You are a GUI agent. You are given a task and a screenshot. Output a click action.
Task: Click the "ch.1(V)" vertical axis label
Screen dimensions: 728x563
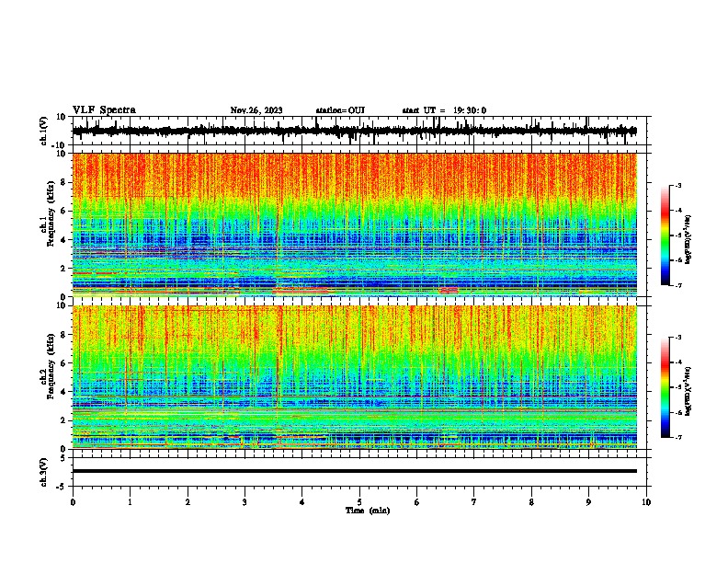pos(44,131)
